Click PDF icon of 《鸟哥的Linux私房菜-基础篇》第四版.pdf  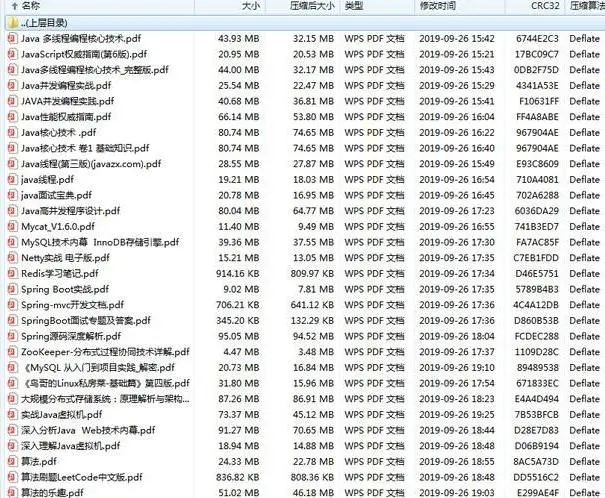tap(12, 383)
